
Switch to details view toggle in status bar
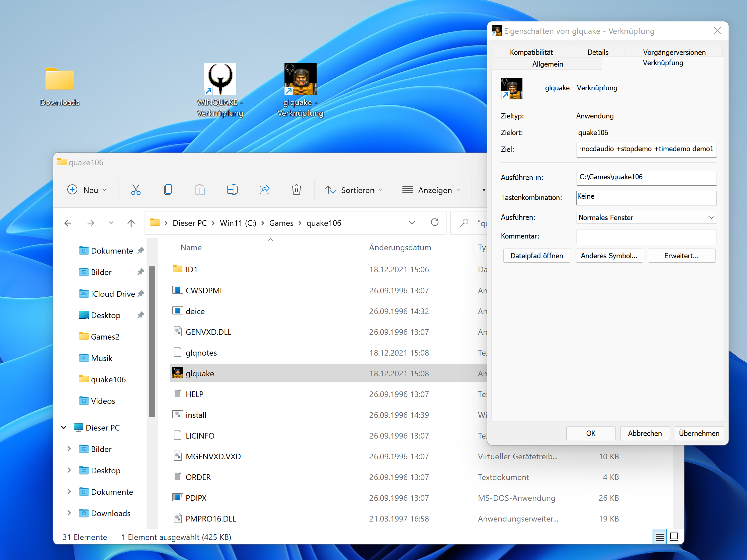pyautogui.click(x=659, y=537)
